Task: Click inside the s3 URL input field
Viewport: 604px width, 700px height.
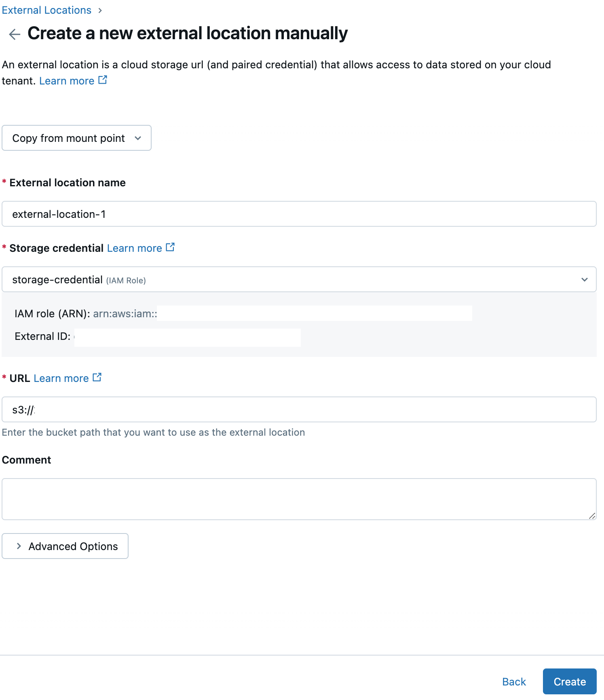Action: click(299, 409)
